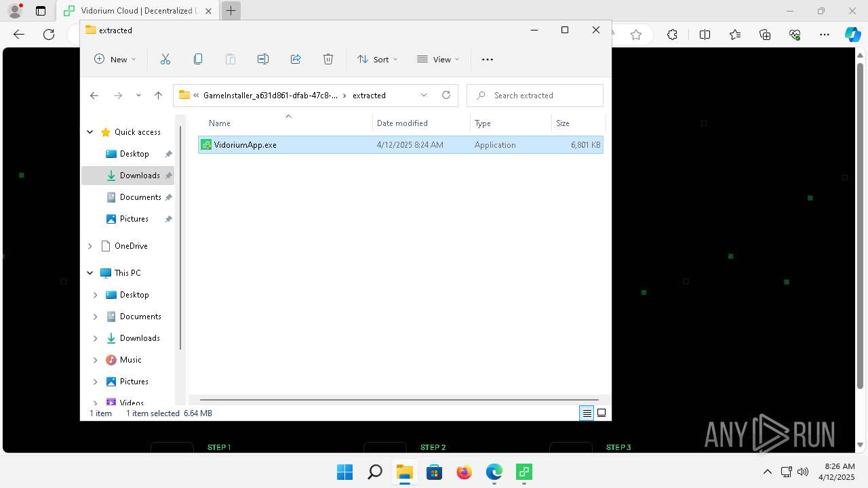Open Edge favorites list icon

(x=735, y=35)
